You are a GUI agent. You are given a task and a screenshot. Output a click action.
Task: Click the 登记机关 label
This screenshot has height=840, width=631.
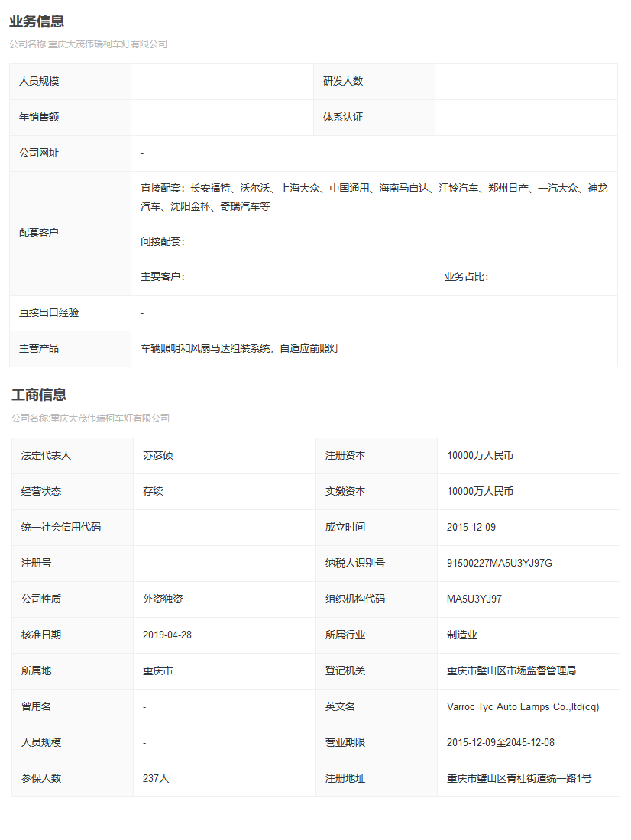[345, 670]
